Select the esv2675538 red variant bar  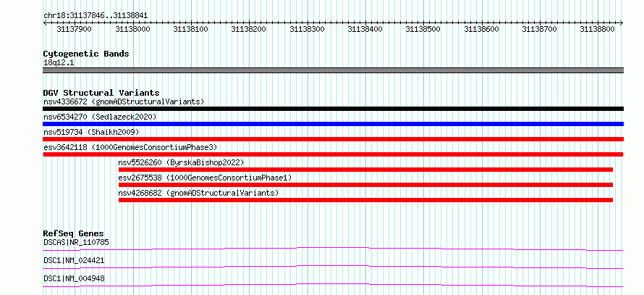pyautogui.click(x=365, y=185)
